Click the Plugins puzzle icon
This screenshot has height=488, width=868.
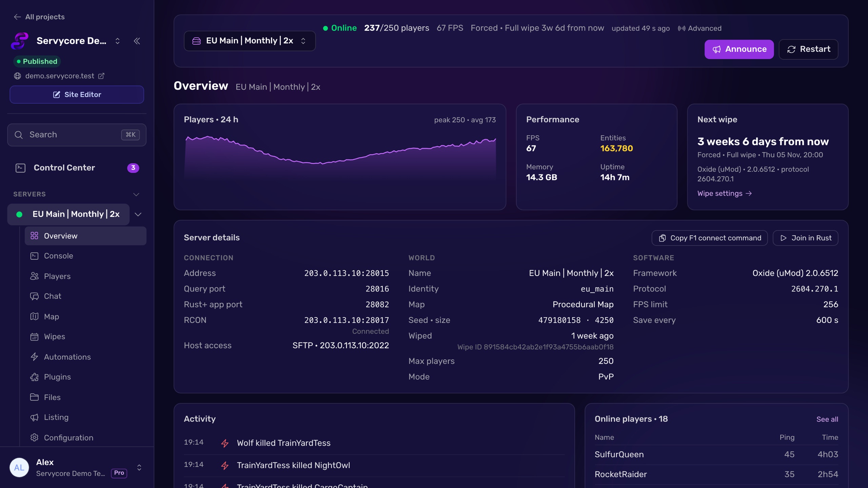[34, 377]
